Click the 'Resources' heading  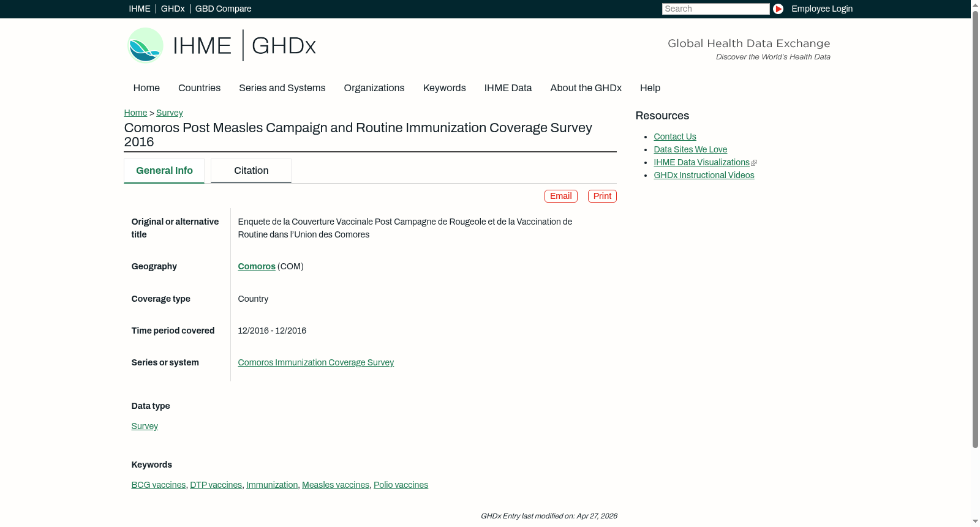point(662,116)
